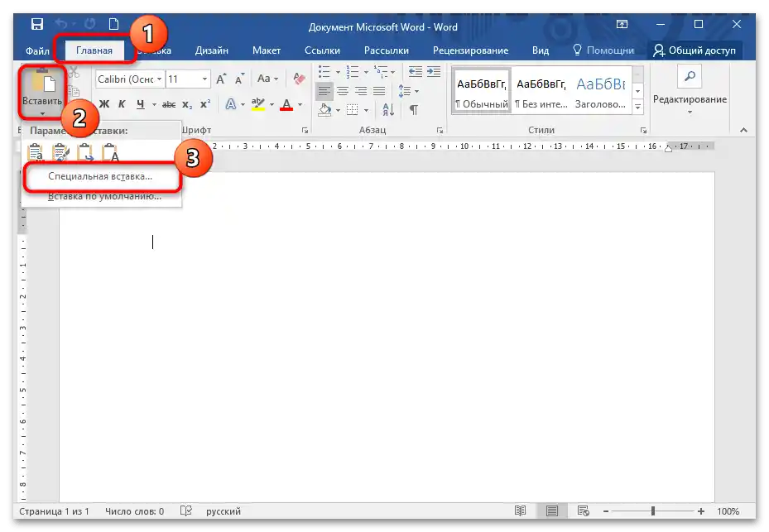Insert a multilevel list
Screen dimensions: 769x532
pos(381,72)
